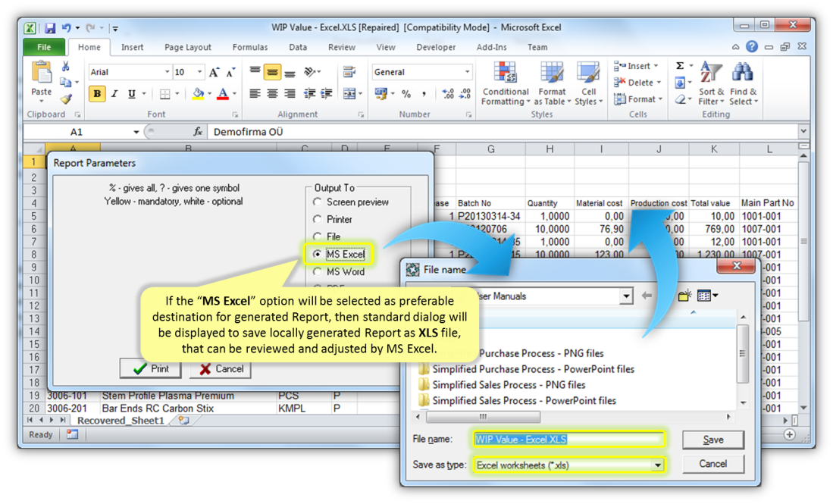The width and height of the screenshot is (833, 504).
Task: Click the Excel Help question mark icon
Action: (x=752, y=47)
